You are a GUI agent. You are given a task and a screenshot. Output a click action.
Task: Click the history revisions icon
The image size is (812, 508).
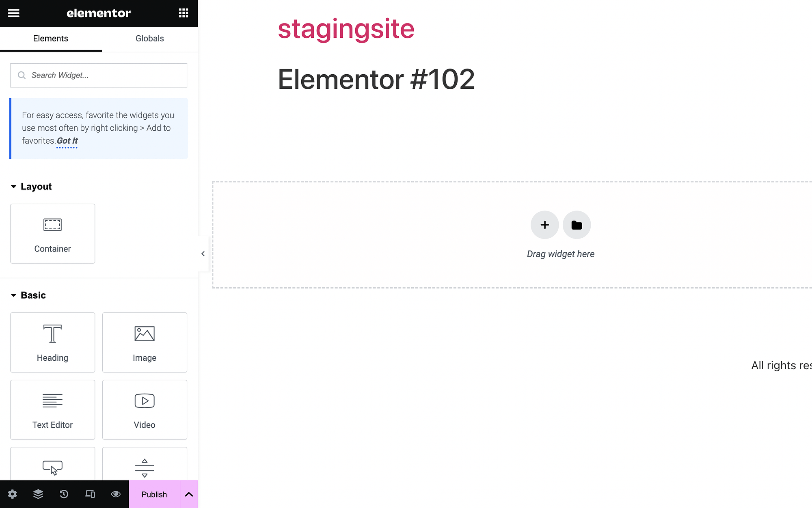[64, 495]
